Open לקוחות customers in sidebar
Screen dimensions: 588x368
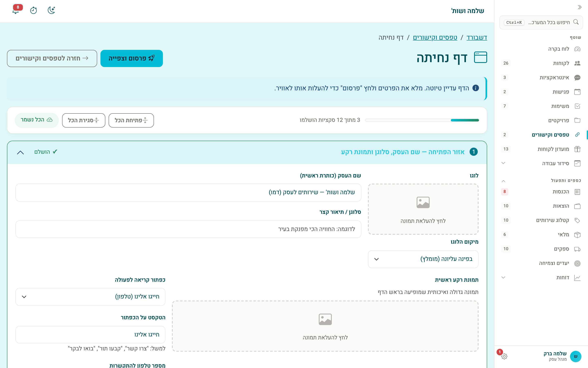(x=541, y=63)
